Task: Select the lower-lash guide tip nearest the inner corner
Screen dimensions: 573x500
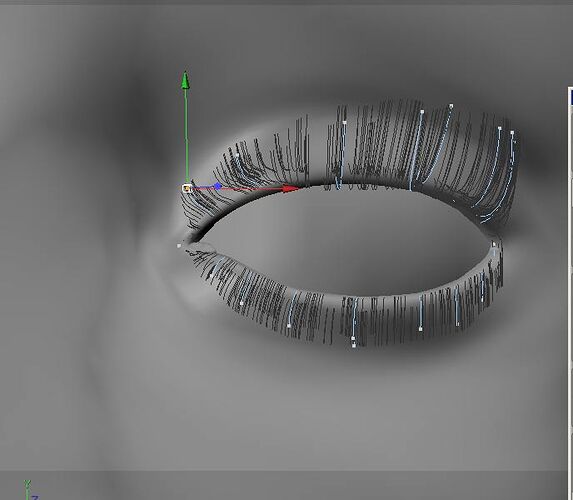Action: (x=211, y=275)
